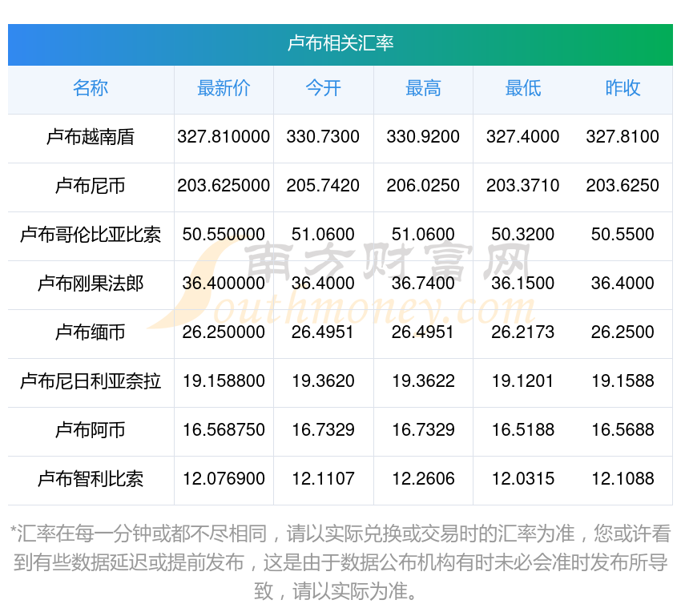The height and width of the screenshot is (616, 681).
Task: Click low value 36.1500
Action: pyautogui.click(x=523, y=284)
